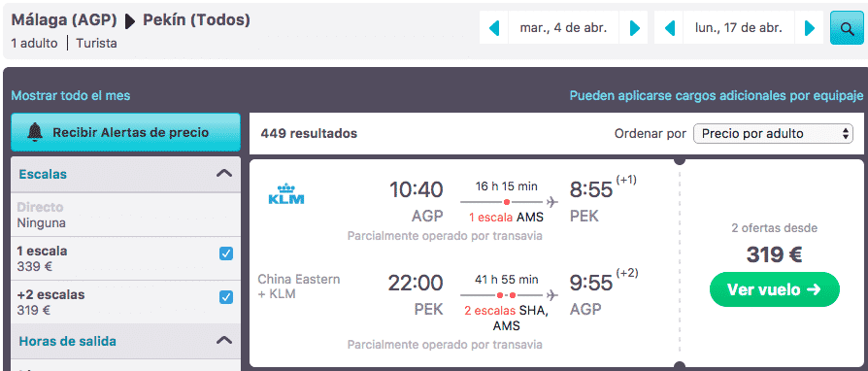This screenshot has width=868, height=371.
Task: Click Mostrar todo el mes link
Action: point(71,96)
